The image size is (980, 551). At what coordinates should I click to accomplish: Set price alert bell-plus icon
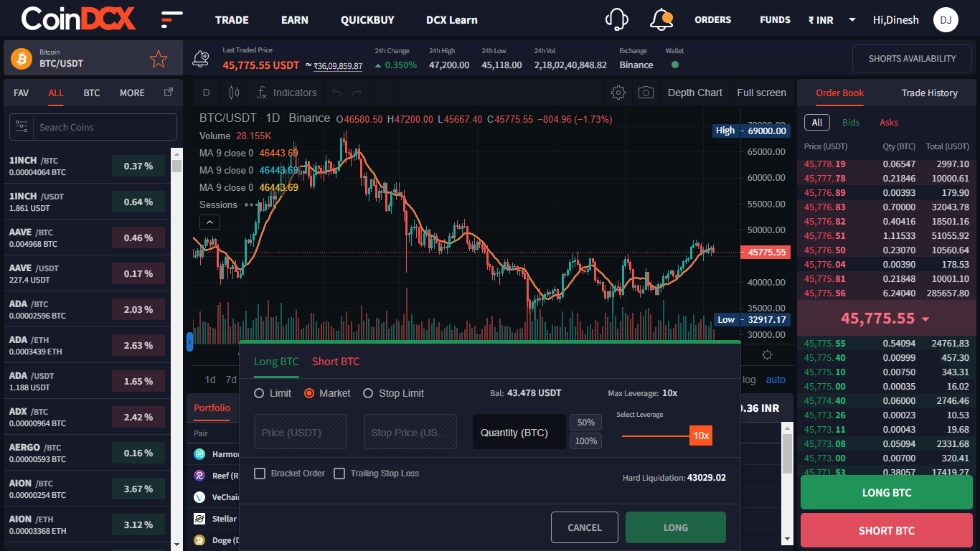pyautogui.click(x=201, y=58)
